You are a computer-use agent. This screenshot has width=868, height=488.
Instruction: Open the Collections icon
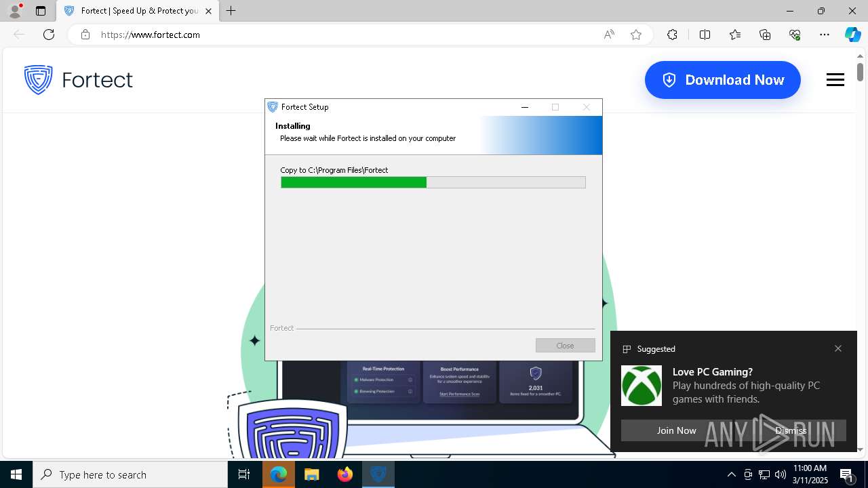(x=765, y=35)
